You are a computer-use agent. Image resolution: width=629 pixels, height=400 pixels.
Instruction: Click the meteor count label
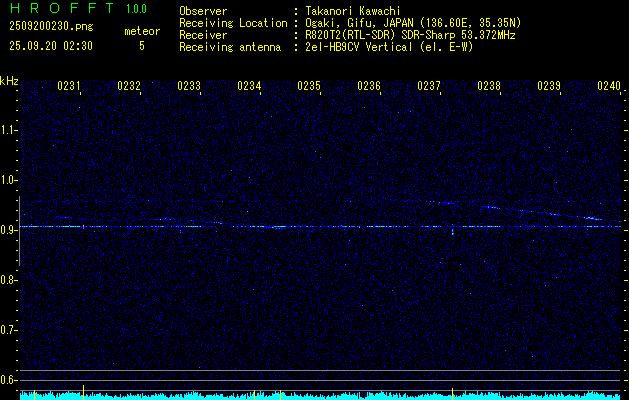[142, 31]
